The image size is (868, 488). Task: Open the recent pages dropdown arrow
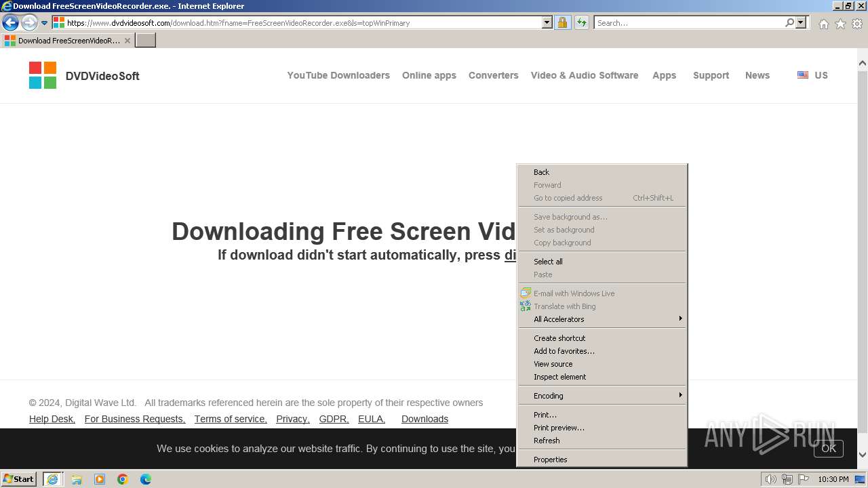tap(45, 23)
